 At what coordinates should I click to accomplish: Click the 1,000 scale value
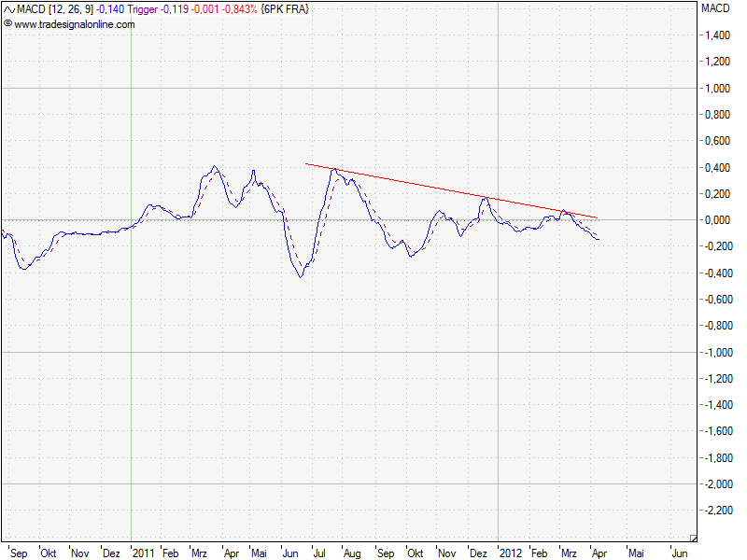click(x=717, y=88)
